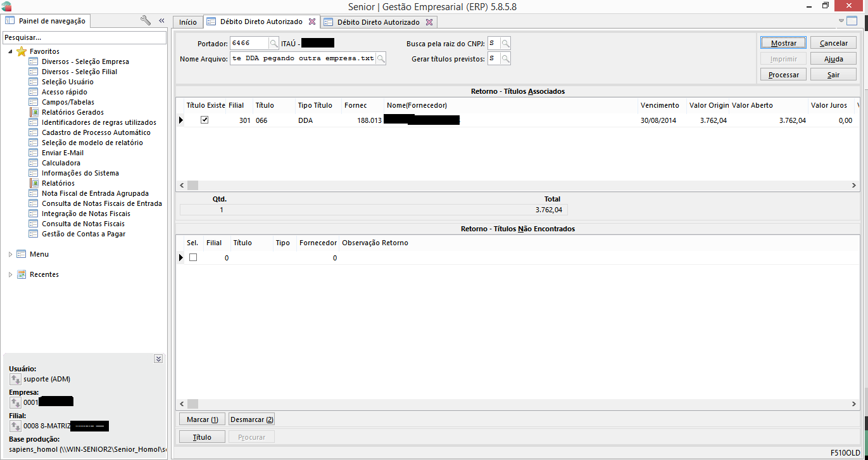This screenshot has height=460, width=868.
Task: Click the magnifier icon beside Portador field
Action: 274,43
